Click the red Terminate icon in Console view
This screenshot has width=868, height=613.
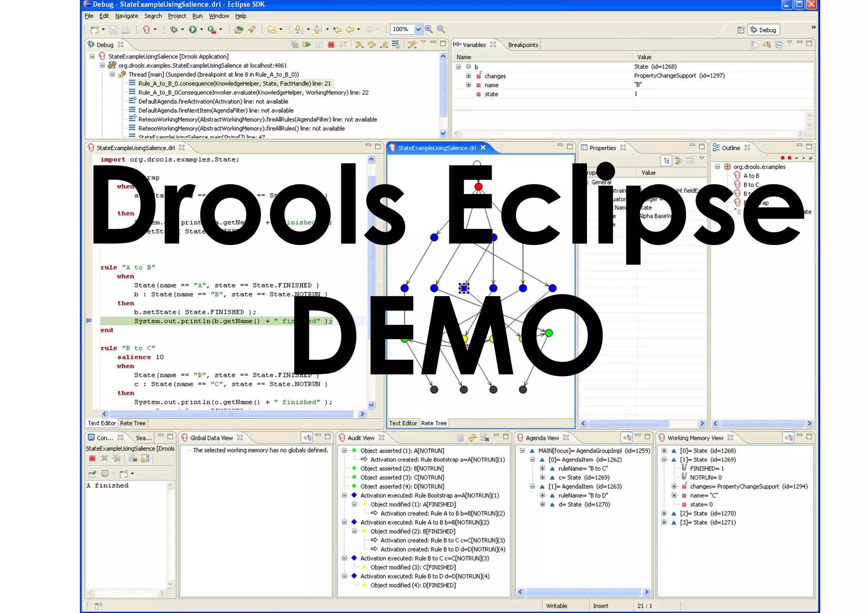(92, 458)
